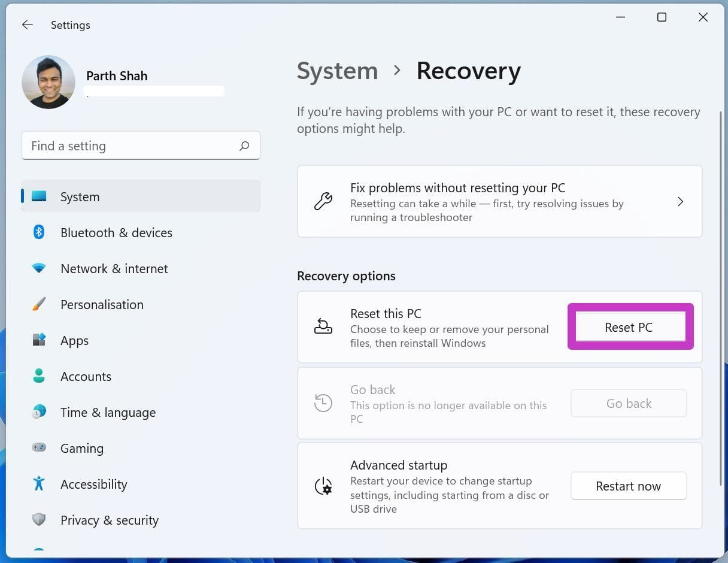The width and height of the screenshot is (728, 563).
Task: Click the Apps sidebar icon
Action: point(39,340)
